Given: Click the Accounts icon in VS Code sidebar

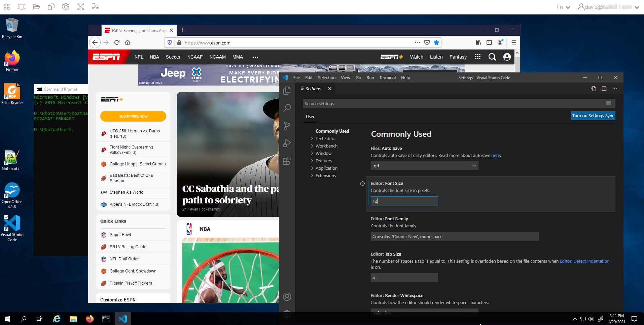Looking at the screenshot, I should 287,297.
